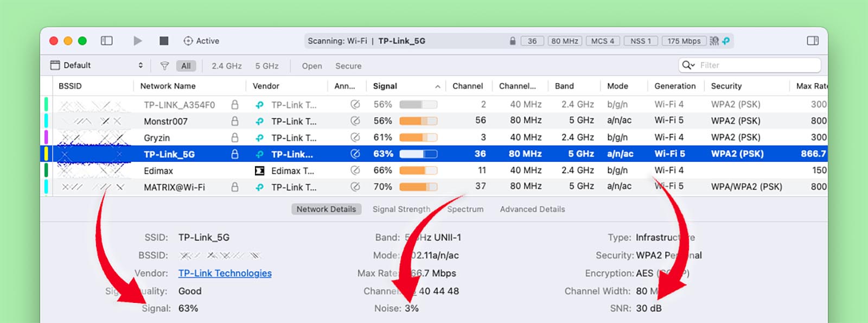The image size is (868, 323).
Task: Select the Edimax network row
Action: pos(434,170)
